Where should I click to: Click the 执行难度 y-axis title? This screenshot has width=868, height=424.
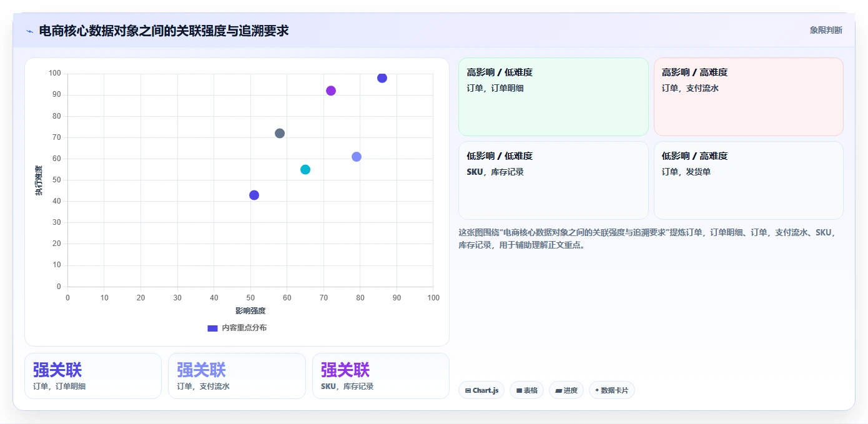pos(39,180)
